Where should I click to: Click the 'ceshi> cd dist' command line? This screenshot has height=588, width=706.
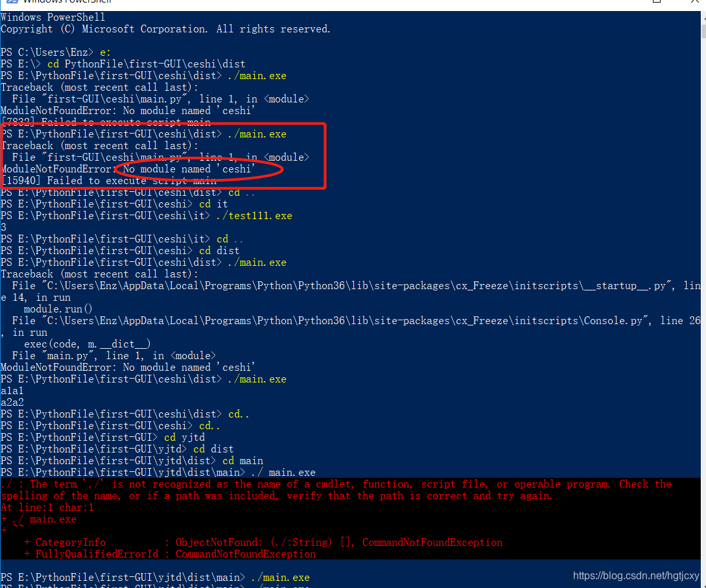point(120,251)
